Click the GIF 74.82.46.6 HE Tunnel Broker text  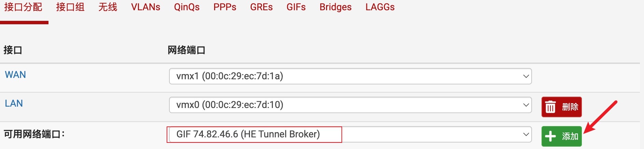pos(248,134)
